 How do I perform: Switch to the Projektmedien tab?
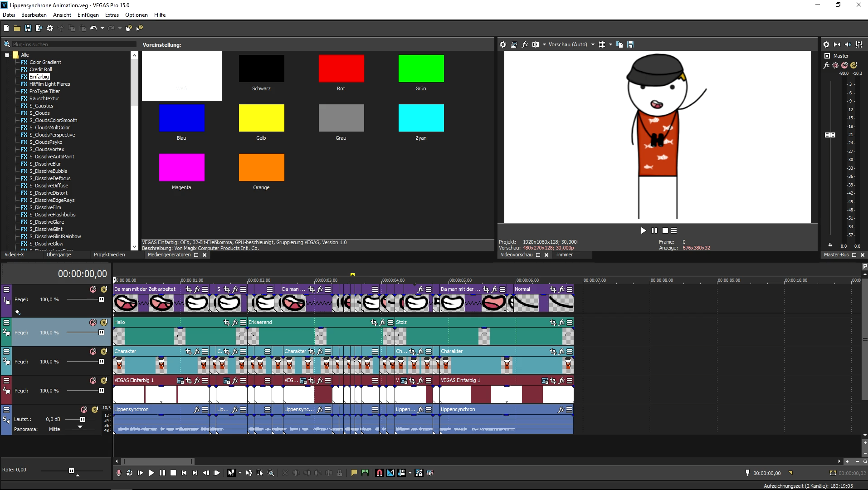109,255
